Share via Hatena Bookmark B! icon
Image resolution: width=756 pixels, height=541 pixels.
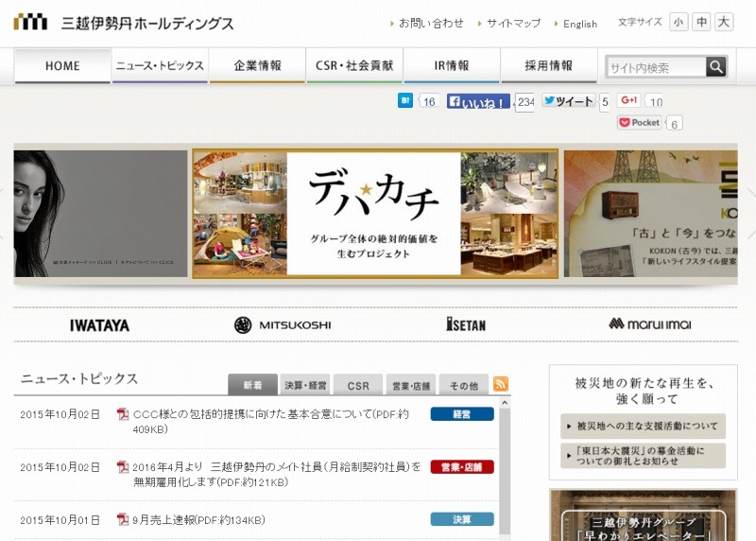click(405, 100)
